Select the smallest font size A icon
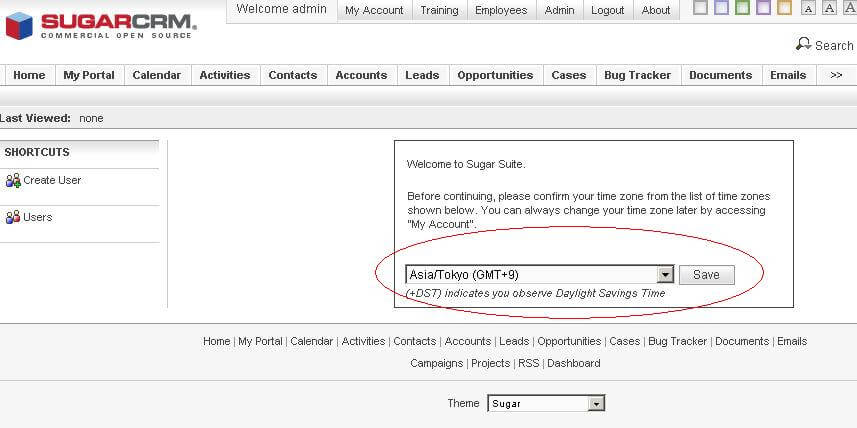The width and height of the screenshot is (857, 428). pos(808,9)
